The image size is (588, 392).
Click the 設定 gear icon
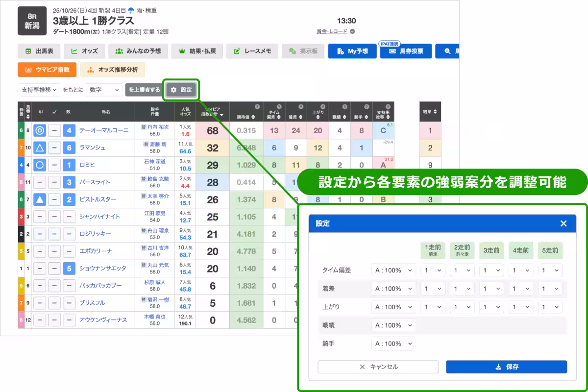click(x=173, y=90)
